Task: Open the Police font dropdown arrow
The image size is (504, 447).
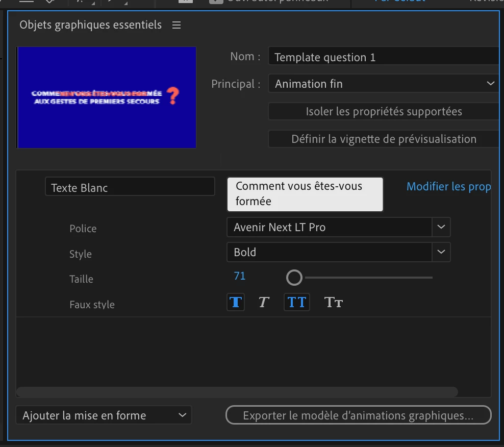Action: 441,227
